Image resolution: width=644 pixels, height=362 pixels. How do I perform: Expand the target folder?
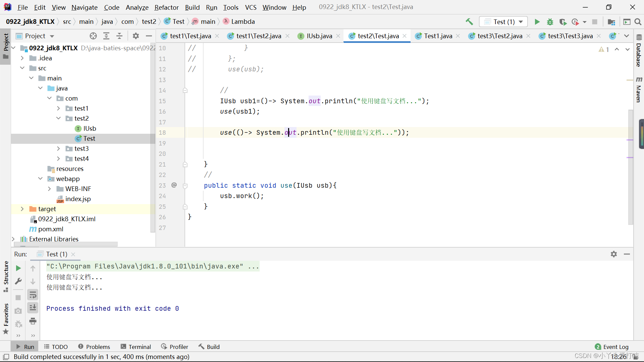(x=22, y=209)
